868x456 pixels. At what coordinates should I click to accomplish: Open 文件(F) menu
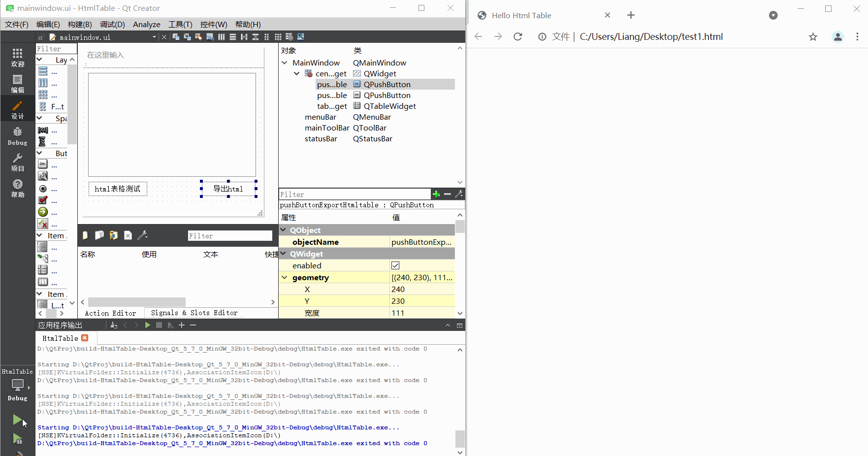pyautogui.click(x=17, y=24)
